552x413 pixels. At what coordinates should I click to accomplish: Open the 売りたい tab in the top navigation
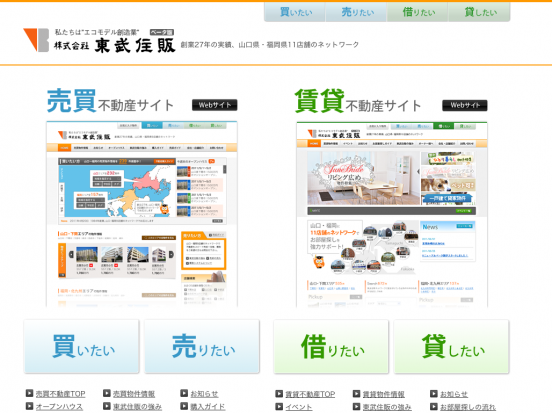click(x=356, y=12)
